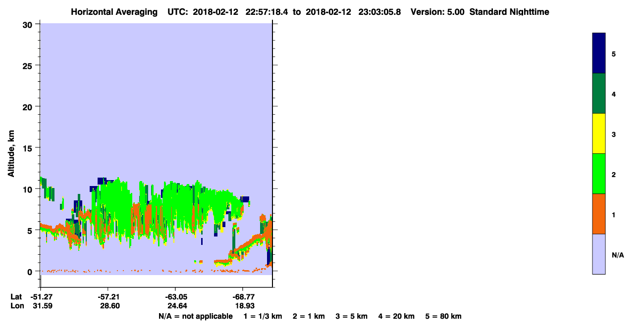Click 'N/A = not applicable' legend note
This screenshot has width=644, height=330.
click(x=195, y=316)
